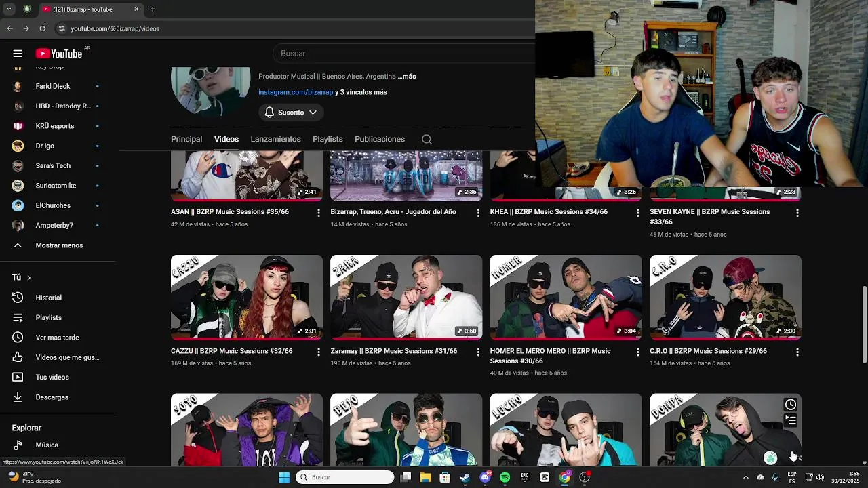This screenshot has width=868, height=488.
Task: Open Zaramay BZRP Music Sessions #31/66 title
Action: 394,351
